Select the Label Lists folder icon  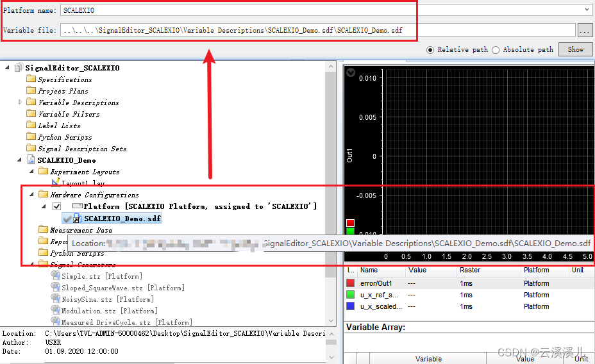click(31, 125)
